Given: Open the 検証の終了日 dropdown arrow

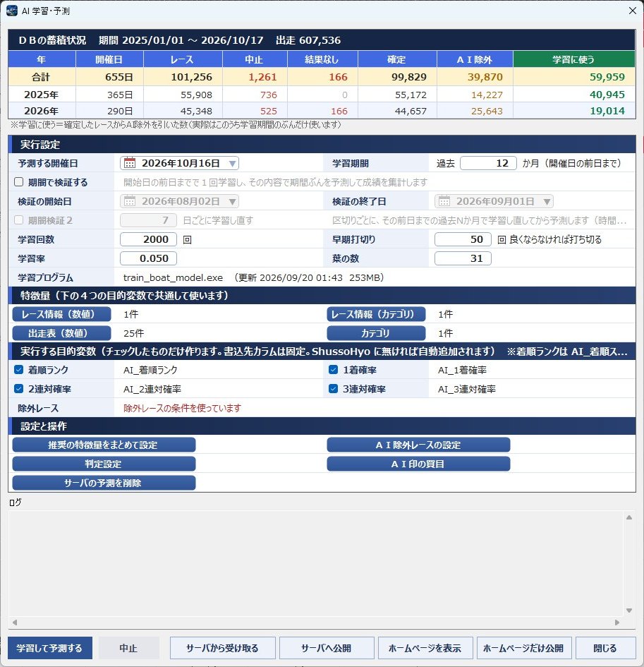Looking at the screenshot, I should point(547,202).
